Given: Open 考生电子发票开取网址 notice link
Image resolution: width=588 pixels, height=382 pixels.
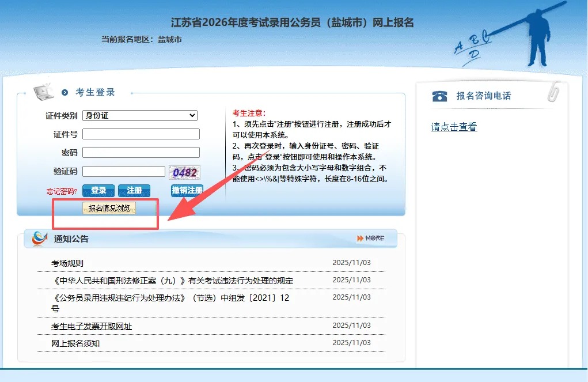Looking at the screenshot, I should [92, 326].
